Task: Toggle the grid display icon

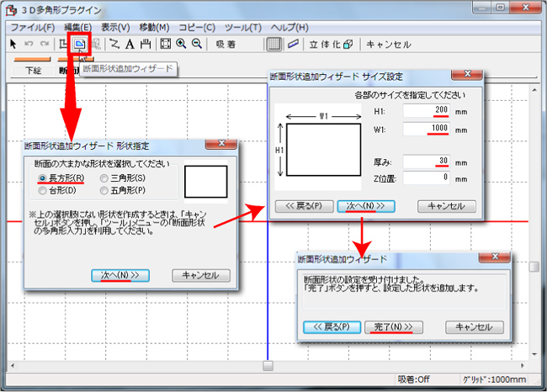Action: click(x=273, y=44)
